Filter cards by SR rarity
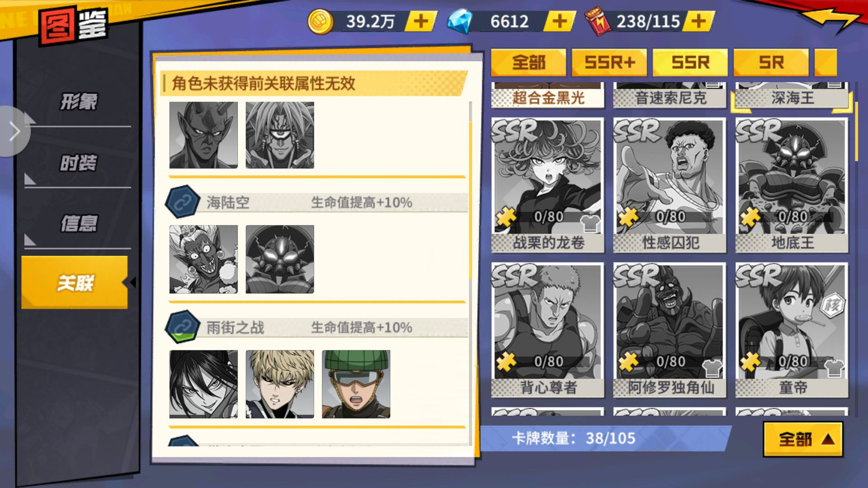Viewport: 868px width, 488px height. pos(771,62)
